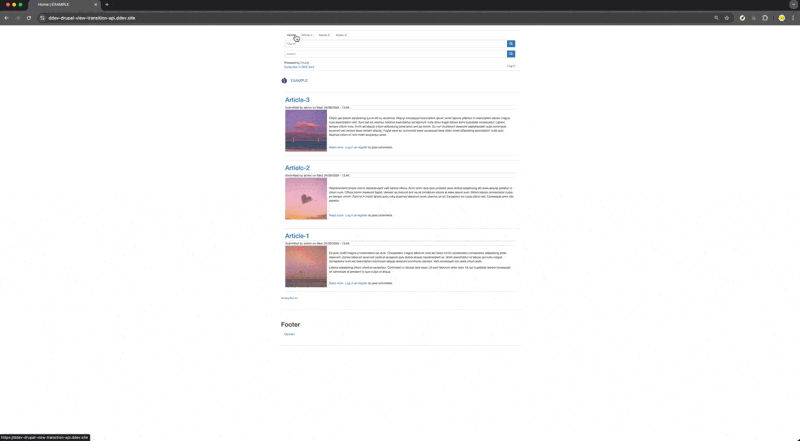Click the second search submit icon
The width and height of the screenshot is (800, 441).
pos(511,54)
